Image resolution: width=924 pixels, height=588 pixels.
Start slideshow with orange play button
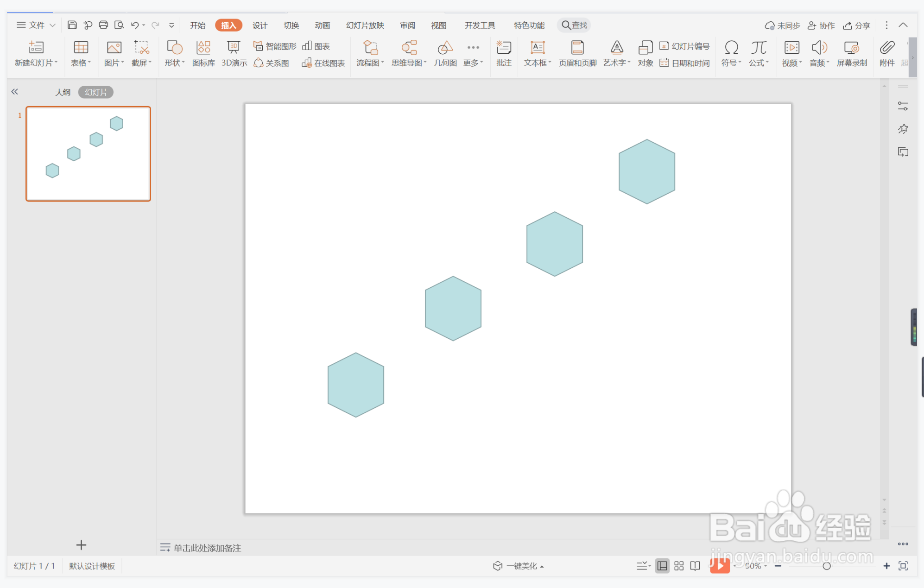[x=720, y=566]
